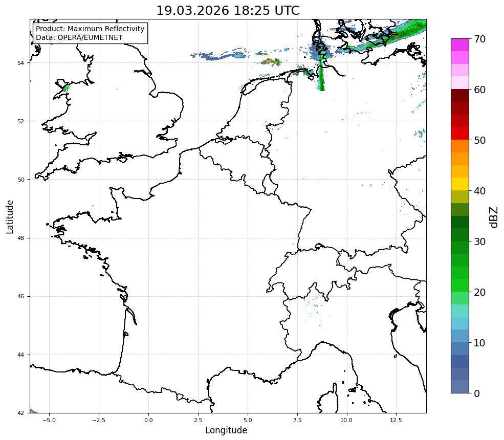Pick the yellow swatch just above 40
The width and height of the screenshot is (504, 440).
pyautogui.click(x=460, y=184)
